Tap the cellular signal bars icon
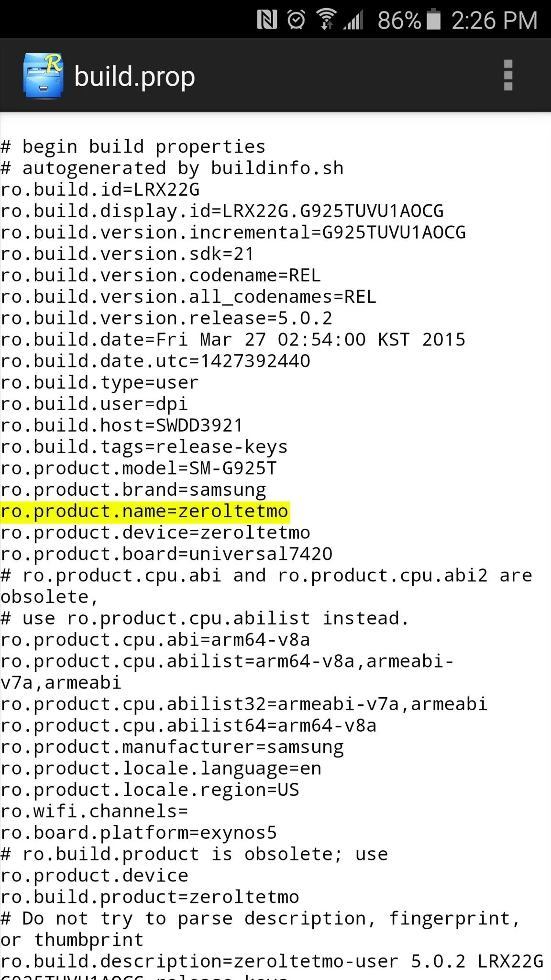Viewport: 551px width, 980px height. pyautogui.click(x=353, y=20)
